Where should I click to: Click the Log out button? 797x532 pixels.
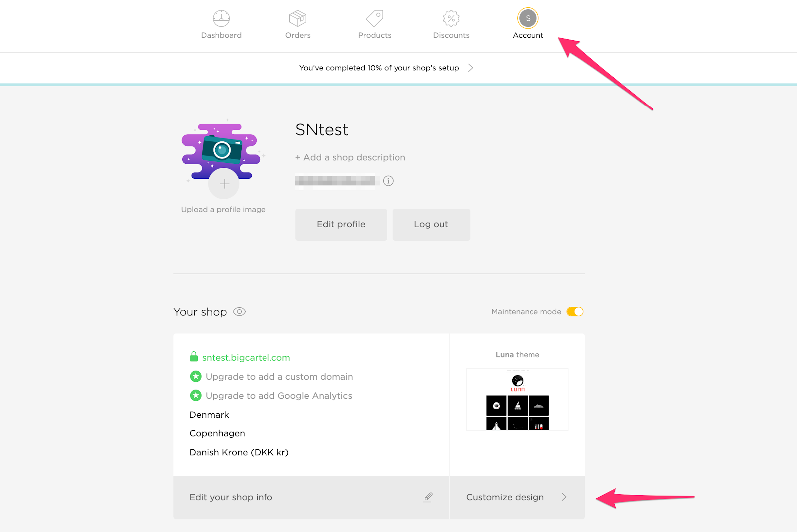[431, 224]
